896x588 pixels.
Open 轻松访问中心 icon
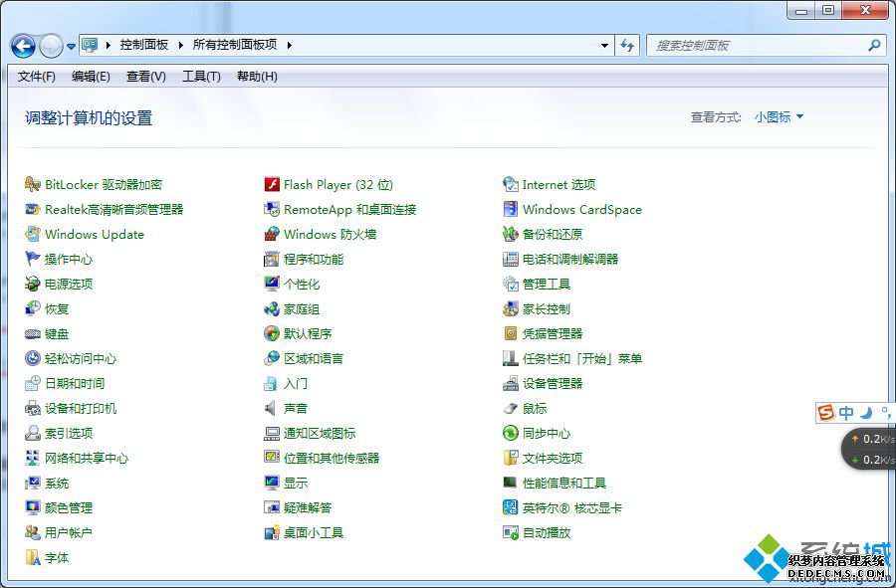(x=33, y=358)
